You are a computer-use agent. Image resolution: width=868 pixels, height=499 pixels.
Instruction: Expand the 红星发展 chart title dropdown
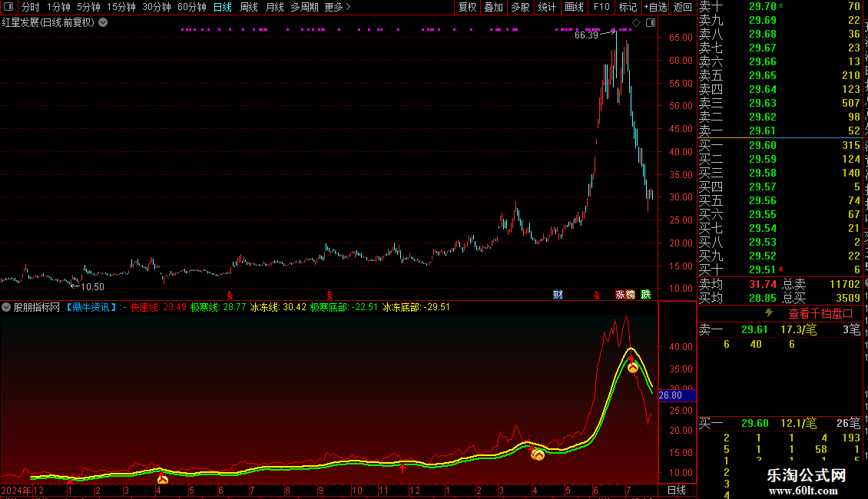103,23
